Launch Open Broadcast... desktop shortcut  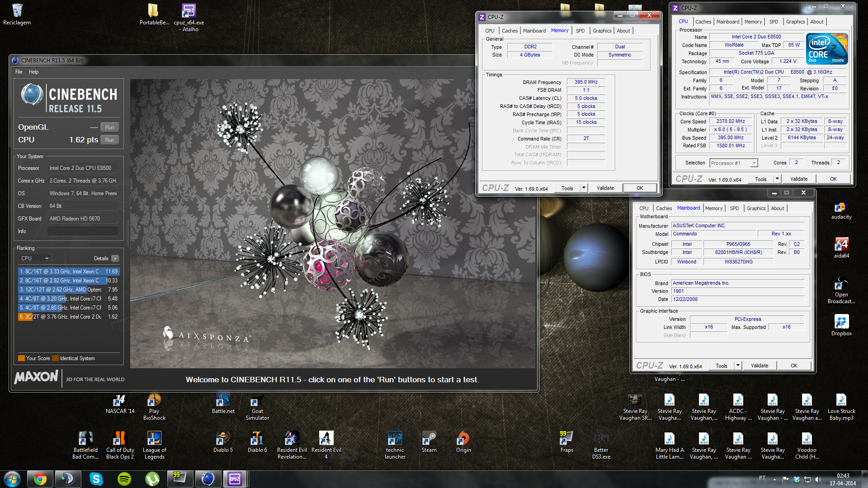point(841,291)
